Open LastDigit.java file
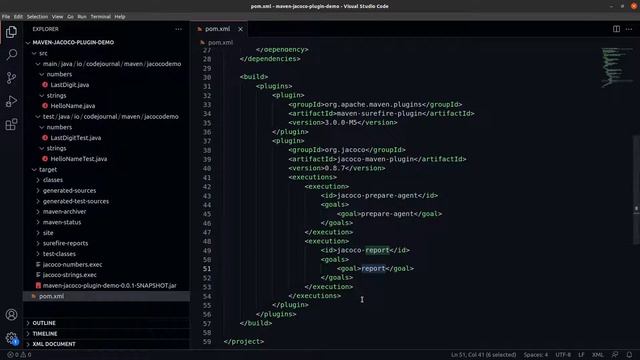Image resolution: width=640 pixels, height=360 pixels. click(69, 85)
